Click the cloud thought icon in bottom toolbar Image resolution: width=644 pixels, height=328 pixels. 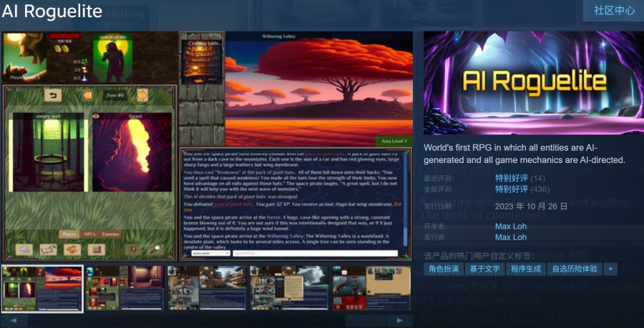click(24, 249)
